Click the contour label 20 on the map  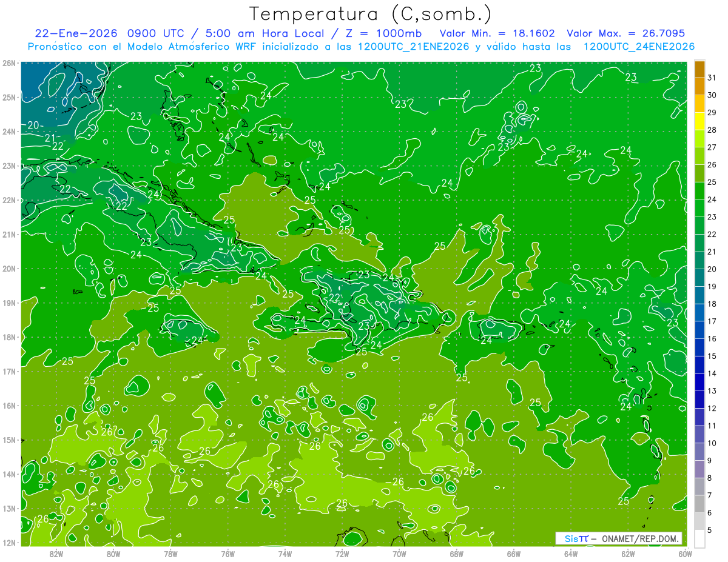(33, 125)
